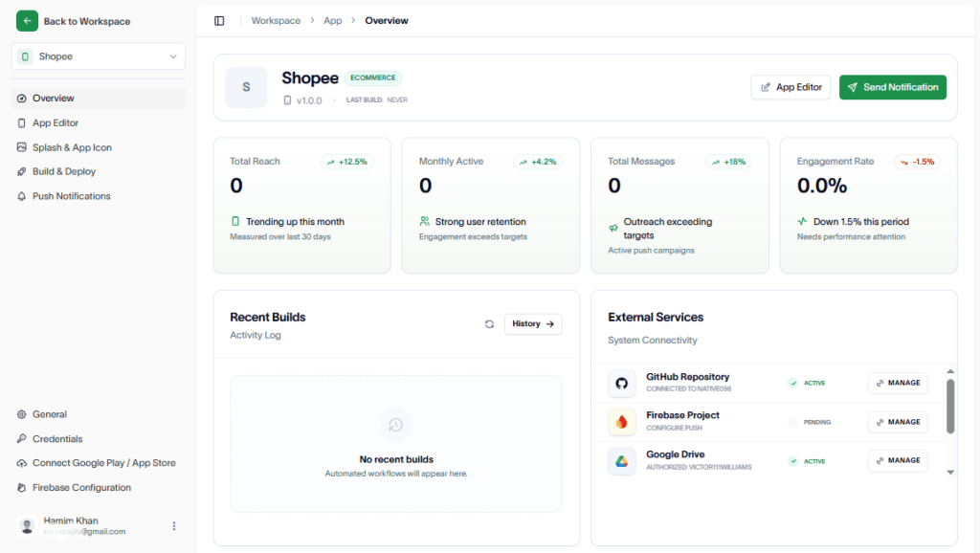Click External Services scrollbar up arrow
980x553 pixels.
click(950, 372)
